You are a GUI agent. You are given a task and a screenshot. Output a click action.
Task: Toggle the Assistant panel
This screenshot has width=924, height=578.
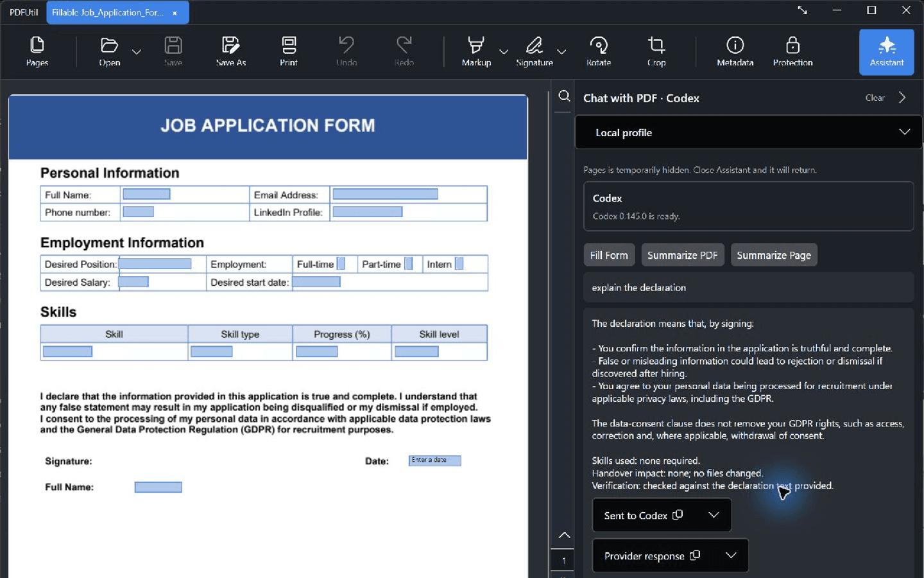[887, 52]
